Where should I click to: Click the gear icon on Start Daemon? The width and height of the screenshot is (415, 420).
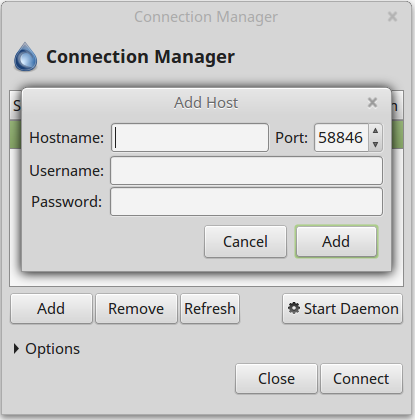(294, 308)
